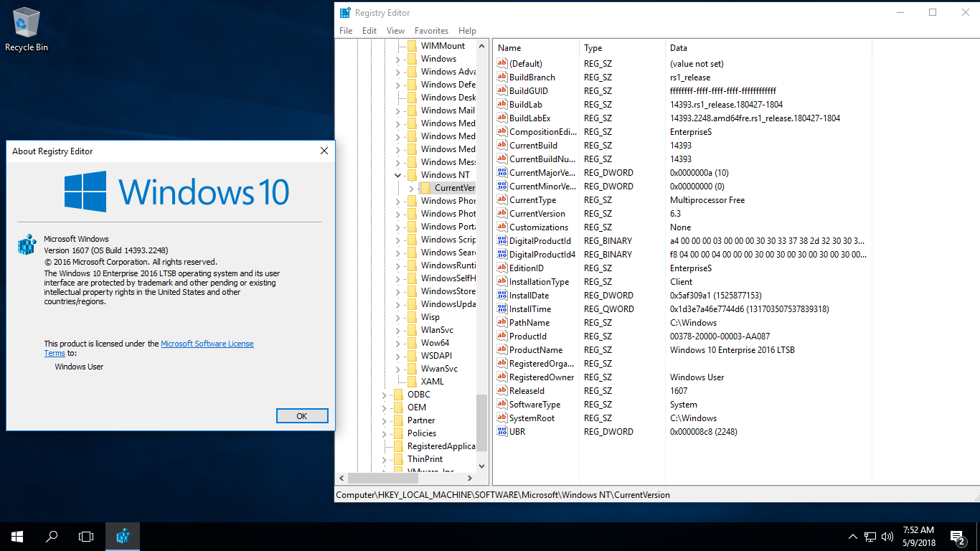This screenshot has height=551, width=980.
Task: Select the EditionID value name
Action: pyautogui.click(x=526, y=268)
